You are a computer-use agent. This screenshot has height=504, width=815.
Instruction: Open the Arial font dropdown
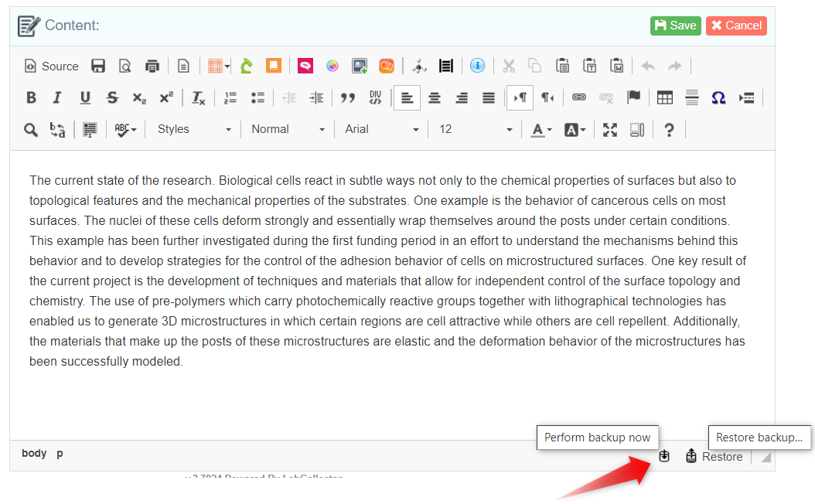(381, 129)
